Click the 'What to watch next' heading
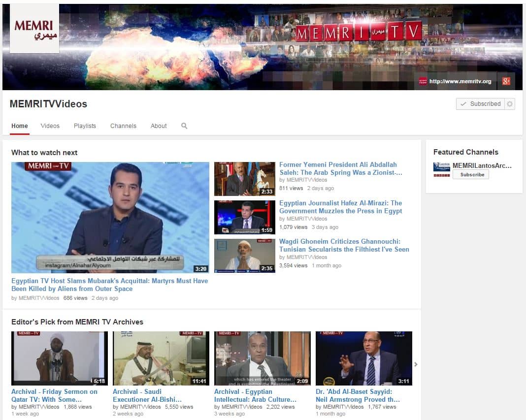This screenshot has height=420, width=526. (x=44, y=153)
